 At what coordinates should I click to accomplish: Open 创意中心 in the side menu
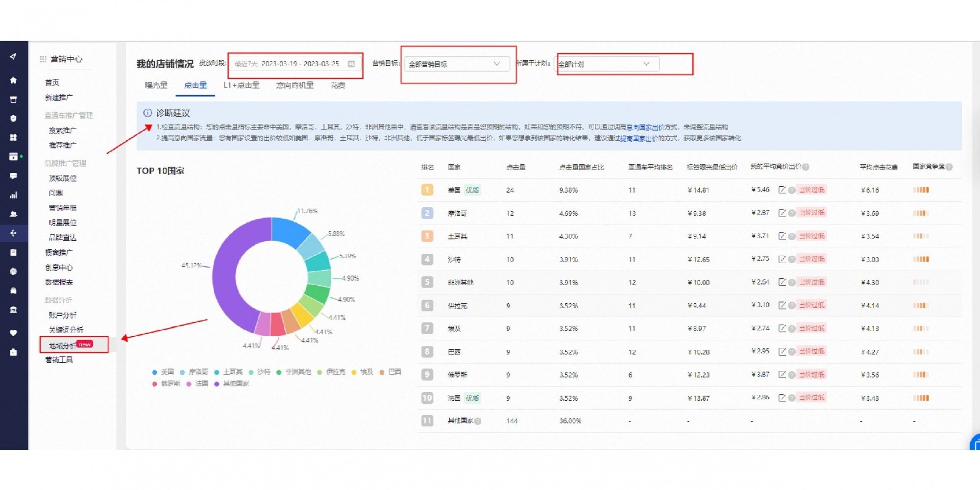coord(59,268)
